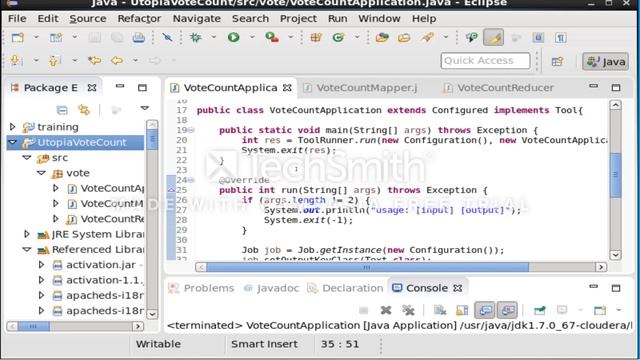640x360 pixels.
Task: Close the VoteCountApplica editor tab
Action: (x=287, y=88)
